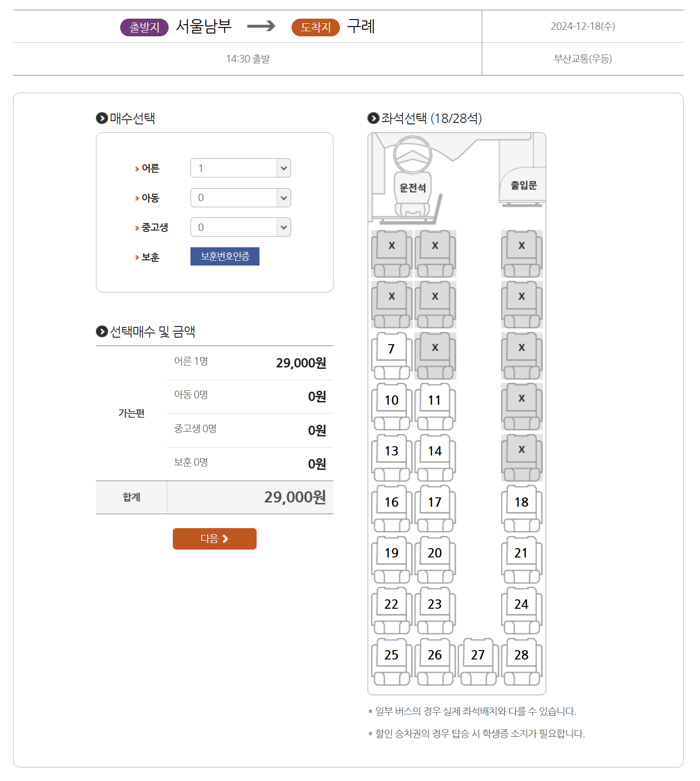Click the 좌석선택 (18/28석) heading
This screenshot has height=781, width=700.
[431, 118]
